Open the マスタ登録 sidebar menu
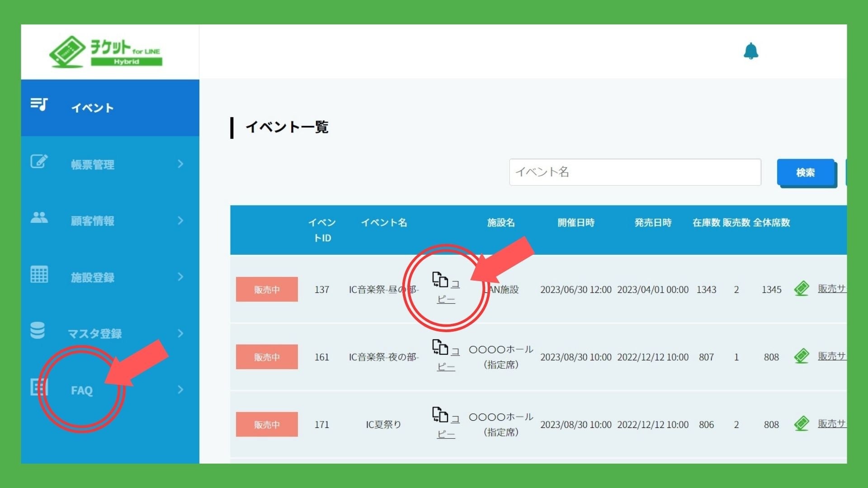This screenshot has width=868, height=488. tap(95, 334)
